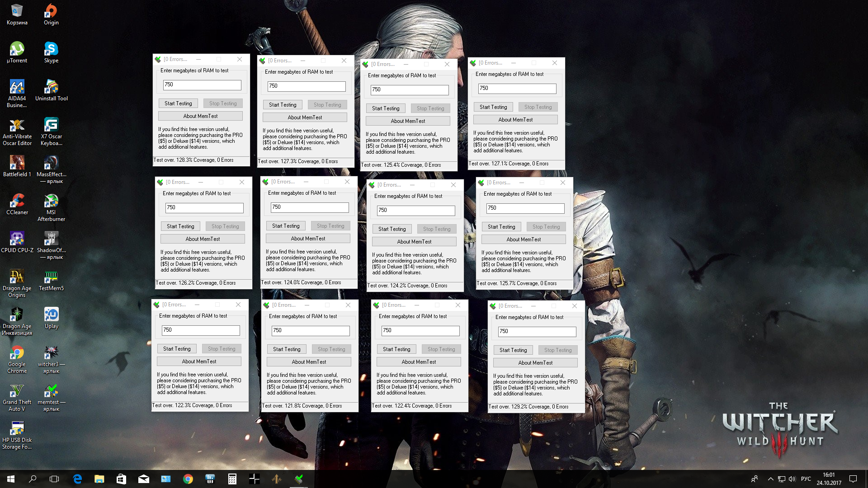Click the Origin desktop icon
This screenshot has height=488, width=868.
click(51, 12)
